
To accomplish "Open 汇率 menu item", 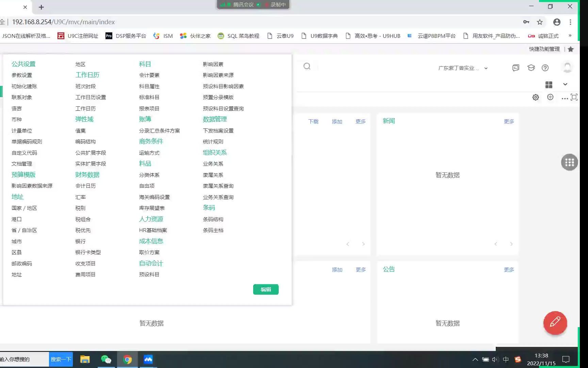I will tap(80, 197).
